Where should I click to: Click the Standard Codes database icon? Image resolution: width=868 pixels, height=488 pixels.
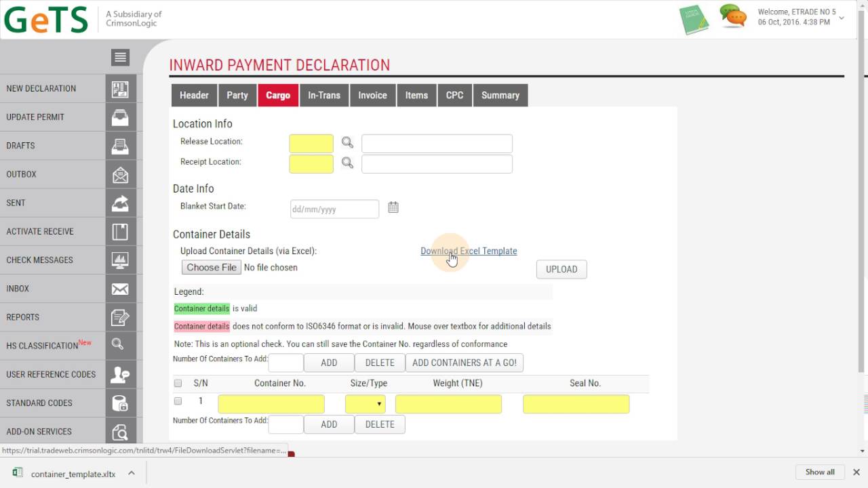(x=120, y=403)
